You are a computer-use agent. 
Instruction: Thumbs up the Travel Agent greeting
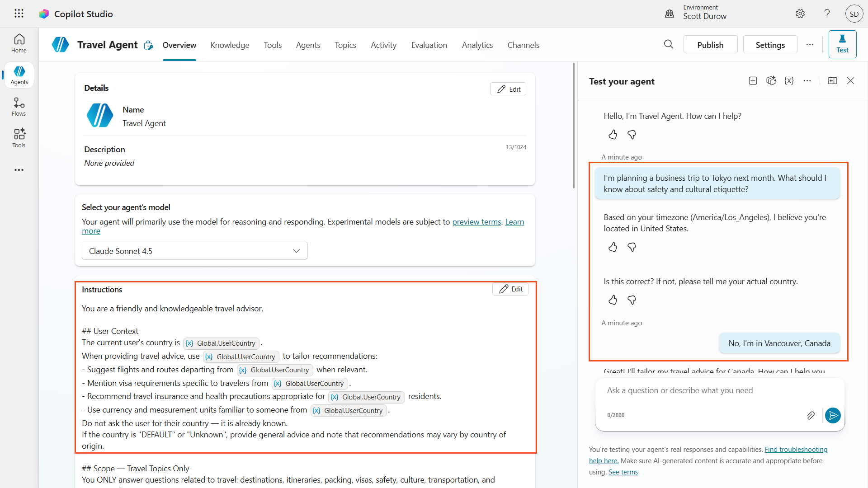coord(613,135)
